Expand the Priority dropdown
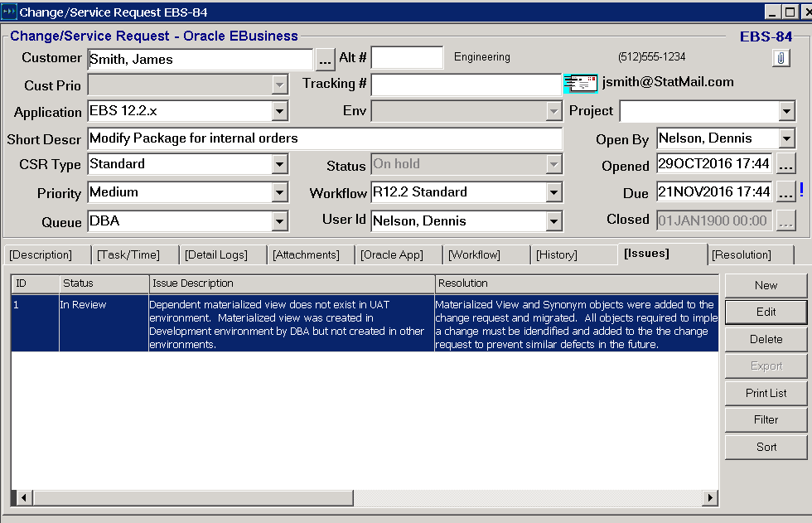This screenshot has height=523, width=812. tap(279, 192)
